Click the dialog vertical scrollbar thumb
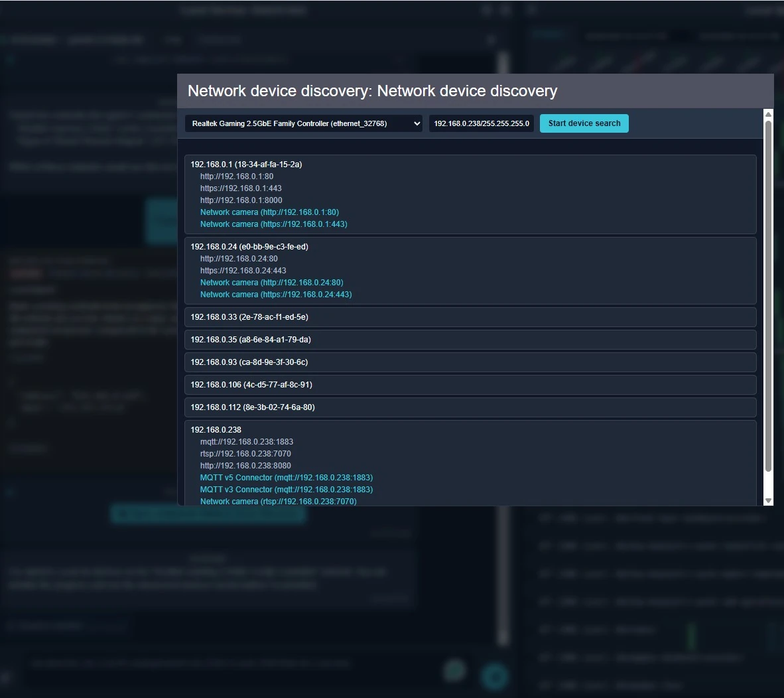Image resolution: width=784 pixels, height=698 pixels. click(769, 295)
